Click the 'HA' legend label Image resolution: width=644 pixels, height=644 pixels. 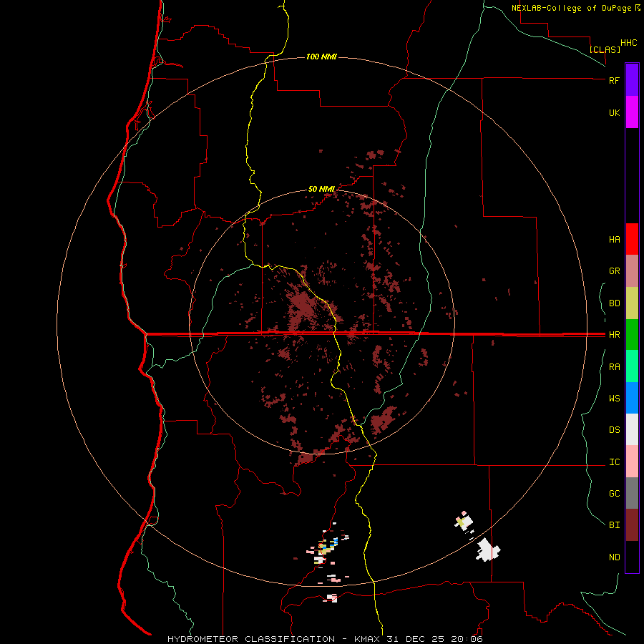click(x=614, y=240)
